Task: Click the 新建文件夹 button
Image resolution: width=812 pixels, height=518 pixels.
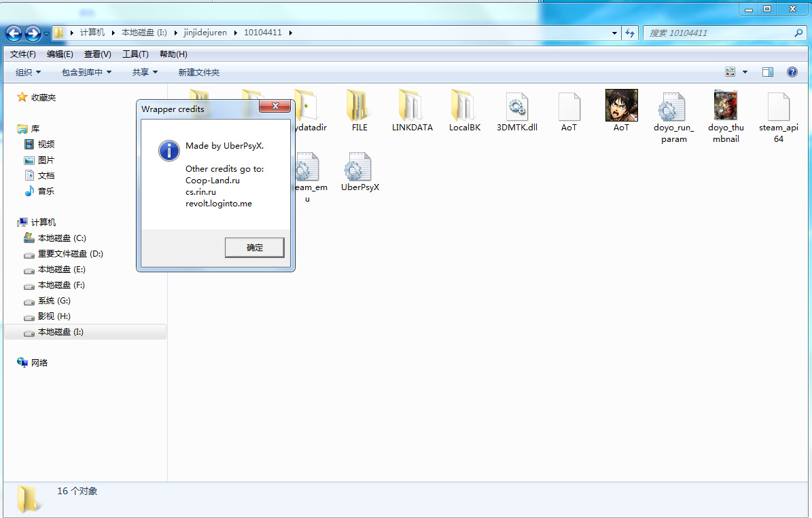Action: pos(199,73)
